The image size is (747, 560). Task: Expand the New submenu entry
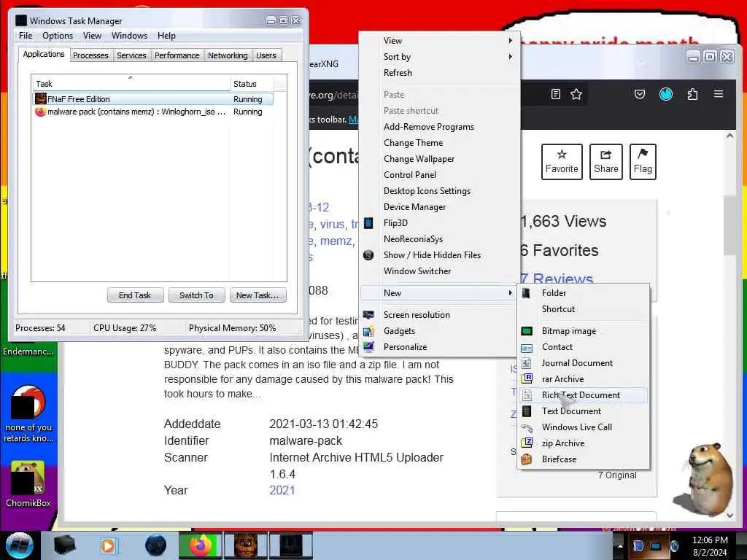438,293
